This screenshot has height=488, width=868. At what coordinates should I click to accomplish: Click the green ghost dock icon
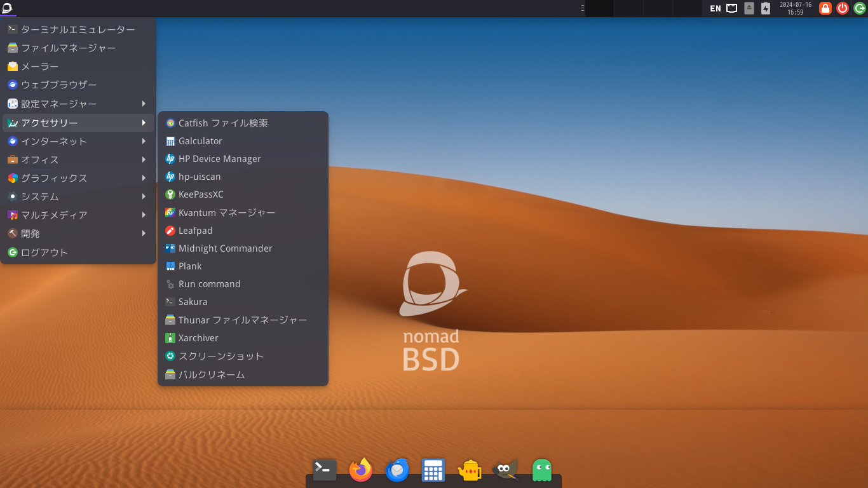pos(542,470)
